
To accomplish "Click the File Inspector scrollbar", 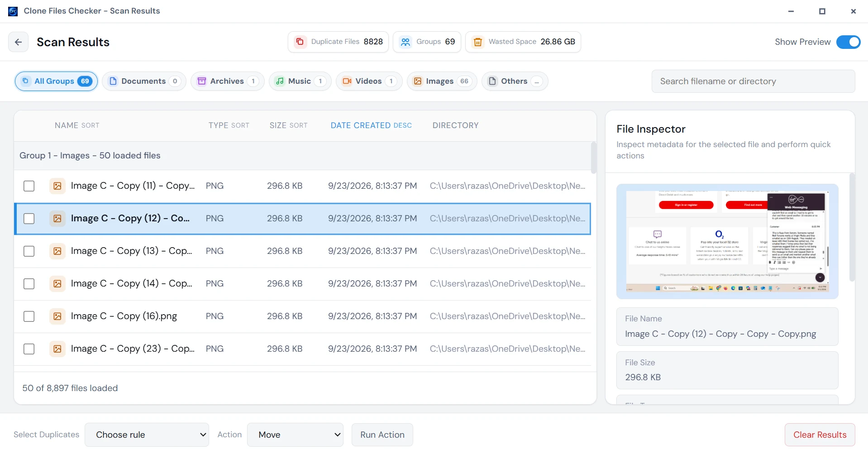I will pos(852,227).
